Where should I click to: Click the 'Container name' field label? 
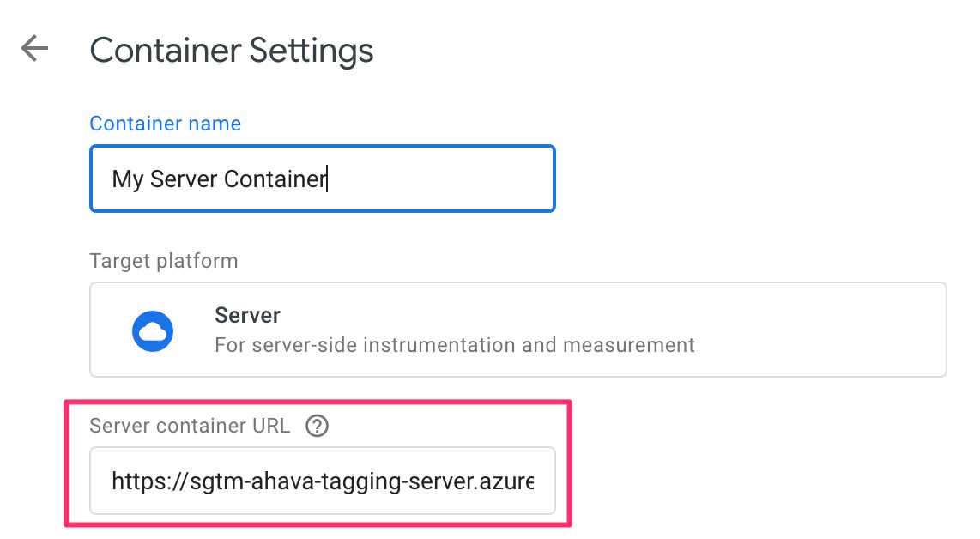pyautogui.click(x=165, y=124)
